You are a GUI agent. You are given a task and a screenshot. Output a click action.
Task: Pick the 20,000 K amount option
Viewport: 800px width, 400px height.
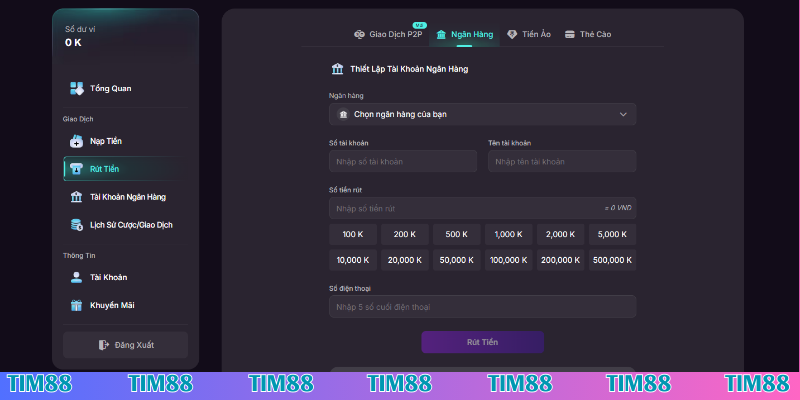click(x=404, y=260)
